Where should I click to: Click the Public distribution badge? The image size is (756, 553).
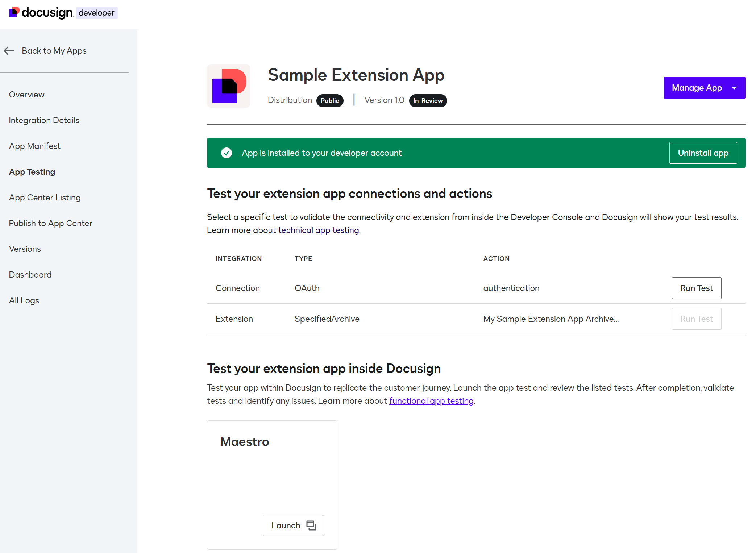tap(329, 100)
